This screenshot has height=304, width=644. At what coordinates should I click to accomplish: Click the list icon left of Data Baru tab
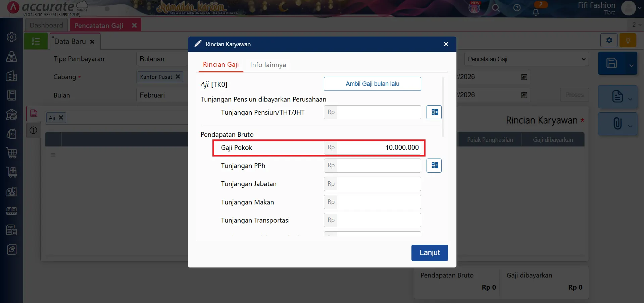click(36, 41)
